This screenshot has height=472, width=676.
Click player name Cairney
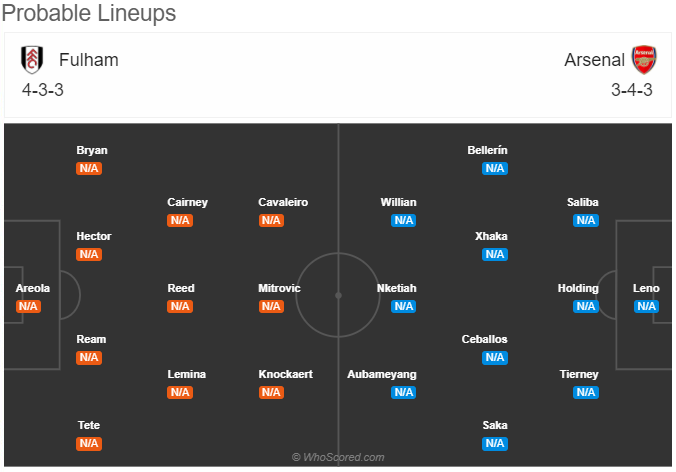click(188, 202)
